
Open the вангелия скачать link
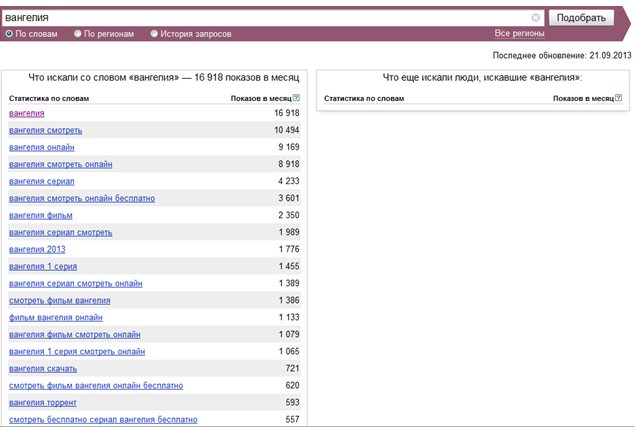click(43, 369)
